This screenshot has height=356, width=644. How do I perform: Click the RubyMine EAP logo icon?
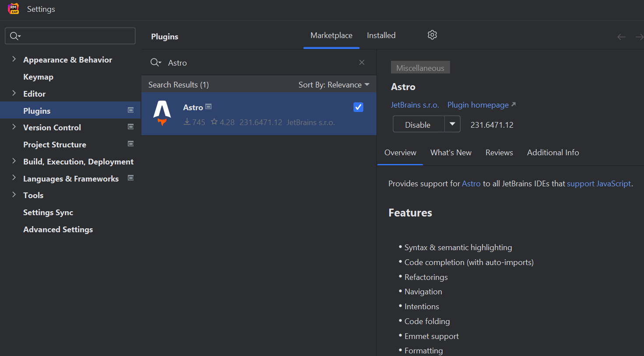click(x=14, y=9)
